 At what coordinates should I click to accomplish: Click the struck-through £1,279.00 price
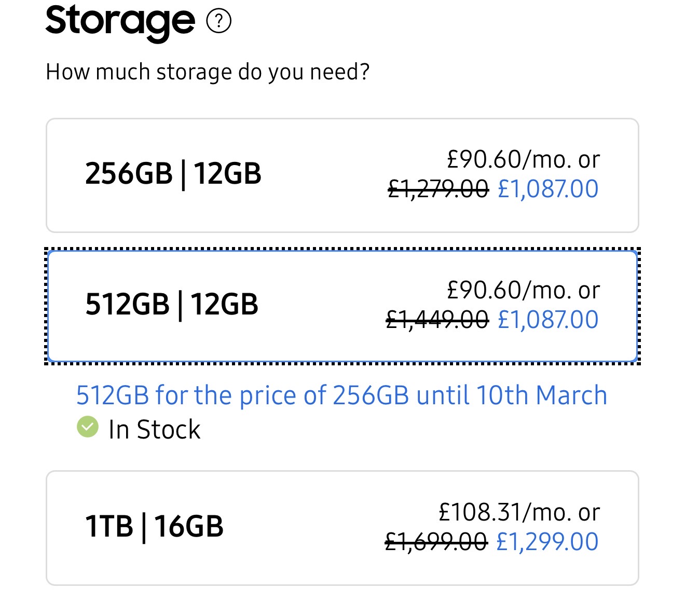pyautogui.click(x=439, y=189)
